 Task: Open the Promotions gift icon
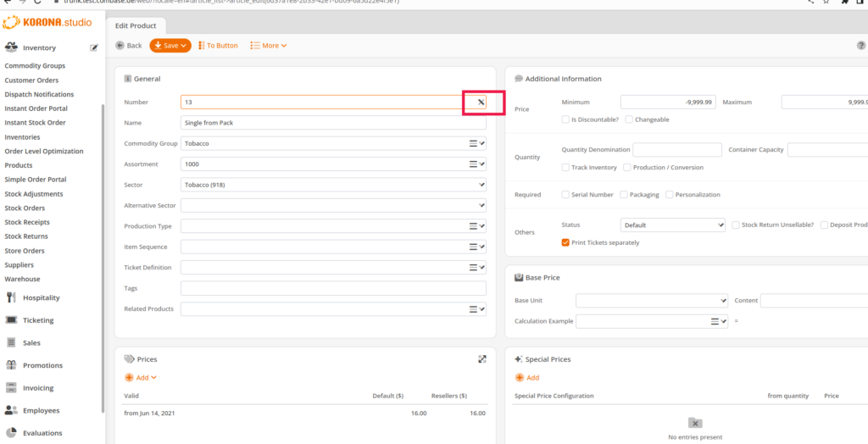coord(11,365)
